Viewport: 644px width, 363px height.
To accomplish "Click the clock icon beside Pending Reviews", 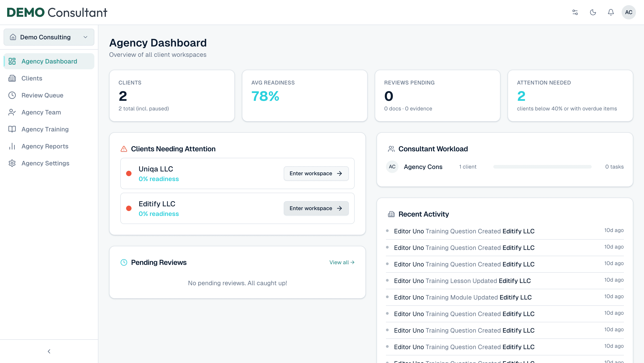I will coord(124,262).
